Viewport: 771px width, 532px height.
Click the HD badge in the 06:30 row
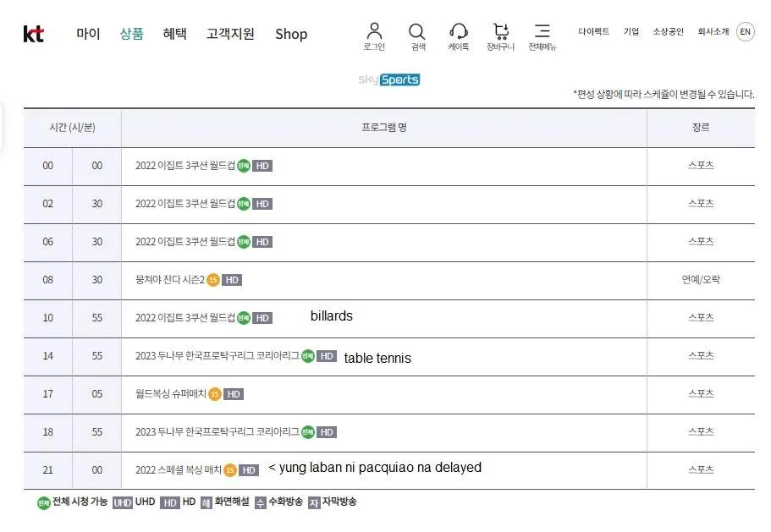(x=262, y=242)
